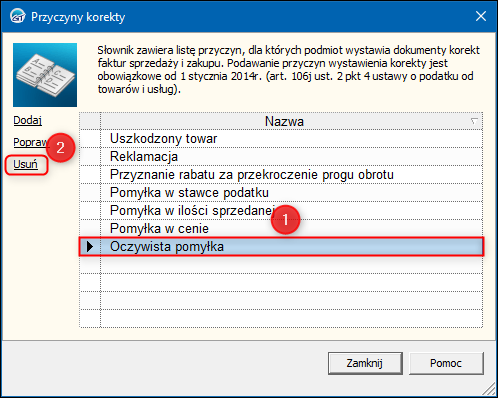Click the Dodaj link
The height and width of the screenshot is (398, 498).
tap(27, 120)
